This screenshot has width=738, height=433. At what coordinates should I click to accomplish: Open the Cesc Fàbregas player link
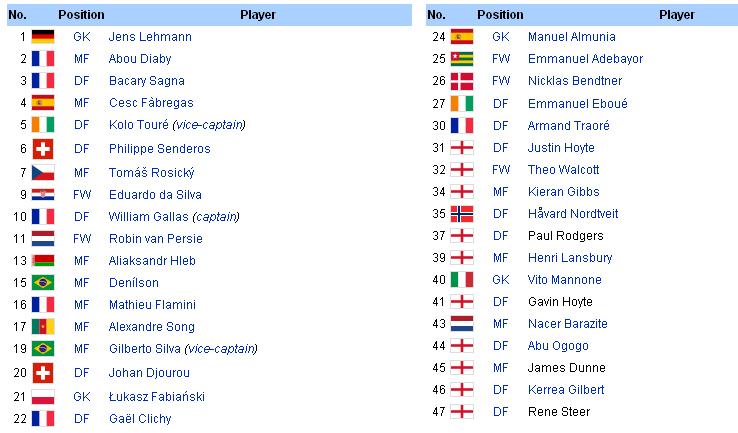point(151,103)
